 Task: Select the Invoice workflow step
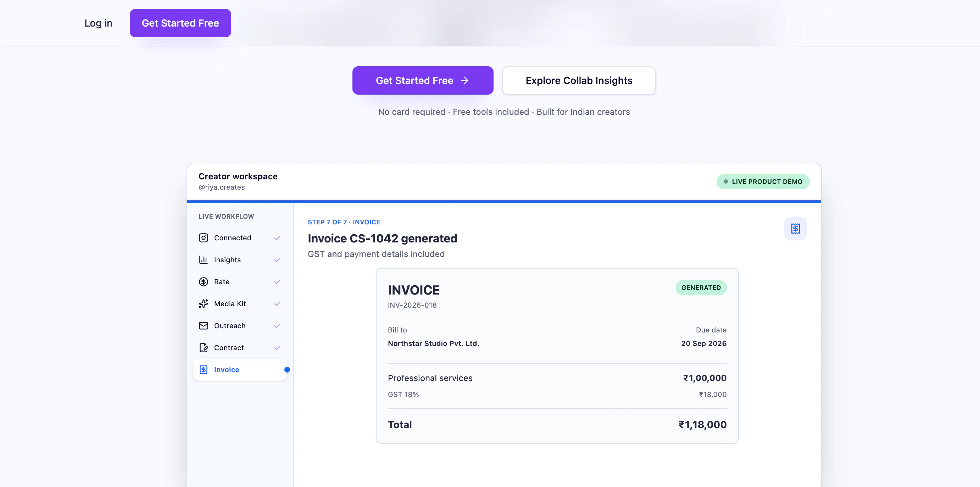pos(240,370)
